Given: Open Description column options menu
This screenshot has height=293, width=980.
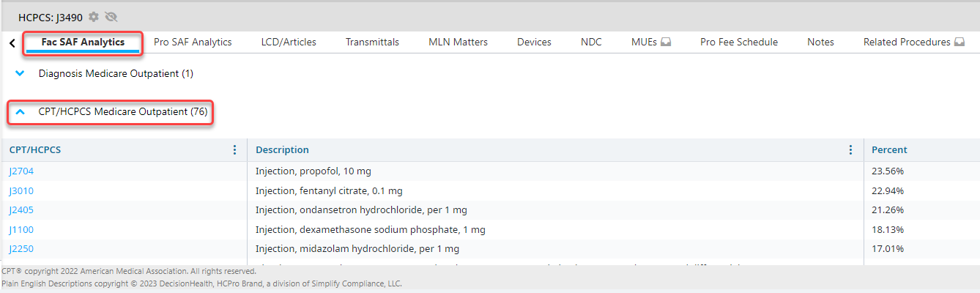Looking at the screenshot, I should (850, 150).
